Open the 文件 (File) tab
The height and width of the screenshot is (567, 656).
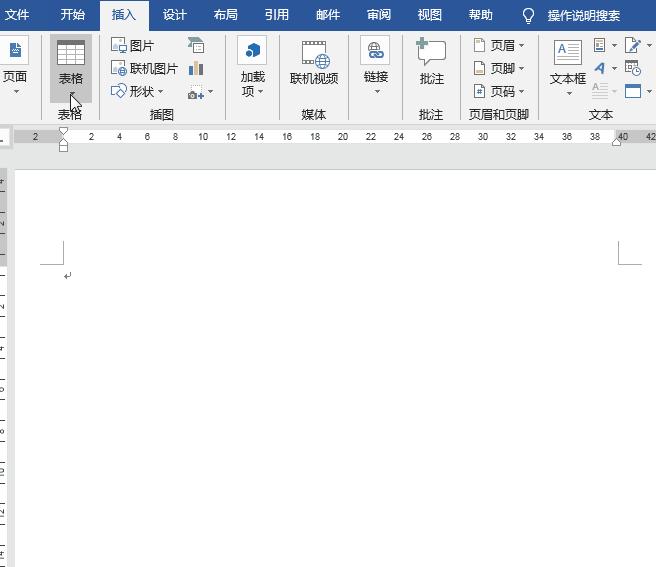coord(17,15)
